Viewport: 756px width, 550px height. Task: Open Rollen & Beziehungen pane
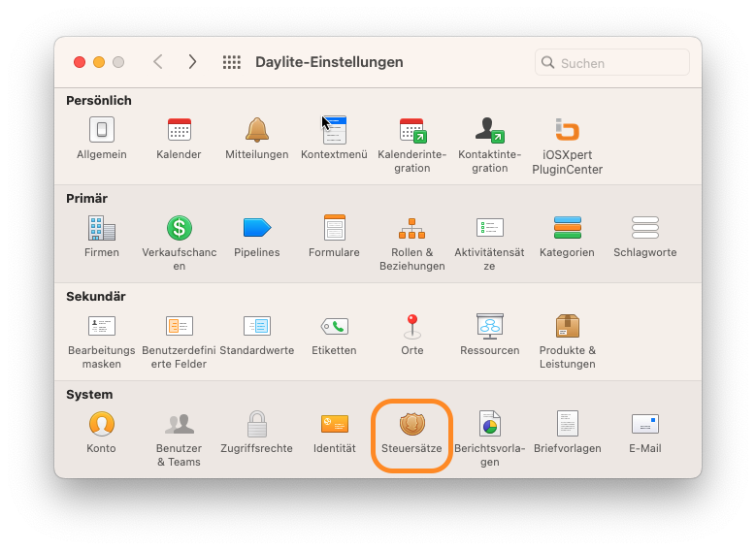point(411,228)
